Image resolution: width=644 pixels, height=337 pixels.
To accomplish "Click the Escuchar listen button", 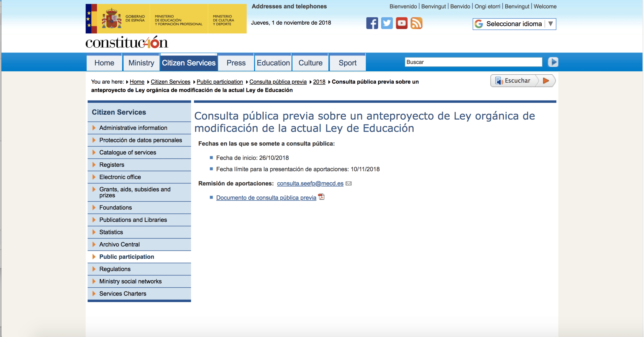I will tap(523, 81).
